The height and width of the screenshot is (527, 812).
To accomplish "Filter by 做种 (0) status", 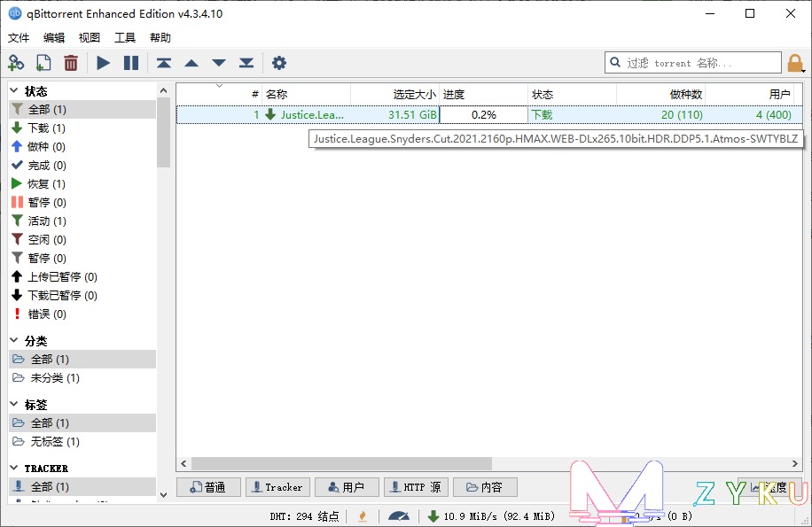I will (x=82, y=147).
